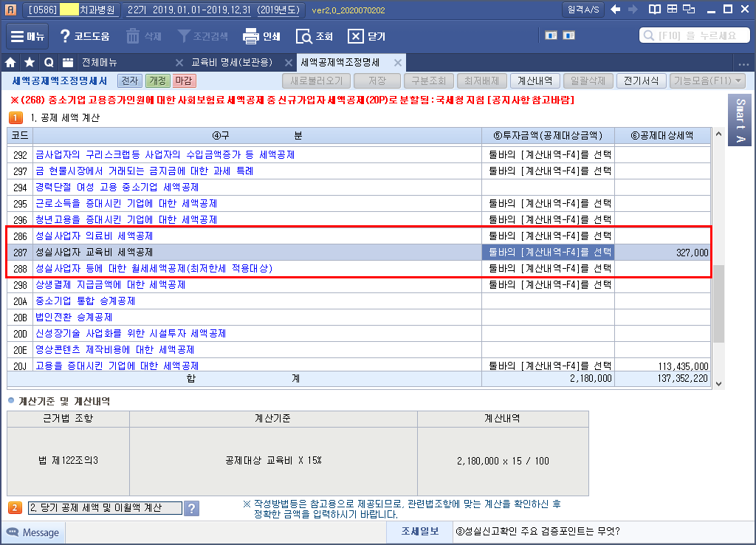Screen dimensions: 756x545
Task: Select row 287 성실사업자 교육비 세액공제
Action: point(359,253)
